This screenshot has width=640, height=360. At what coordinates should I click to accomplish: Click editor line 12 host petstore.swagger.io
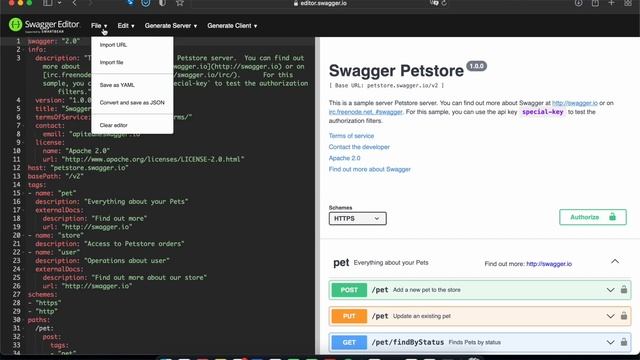[x=78, y=168]
